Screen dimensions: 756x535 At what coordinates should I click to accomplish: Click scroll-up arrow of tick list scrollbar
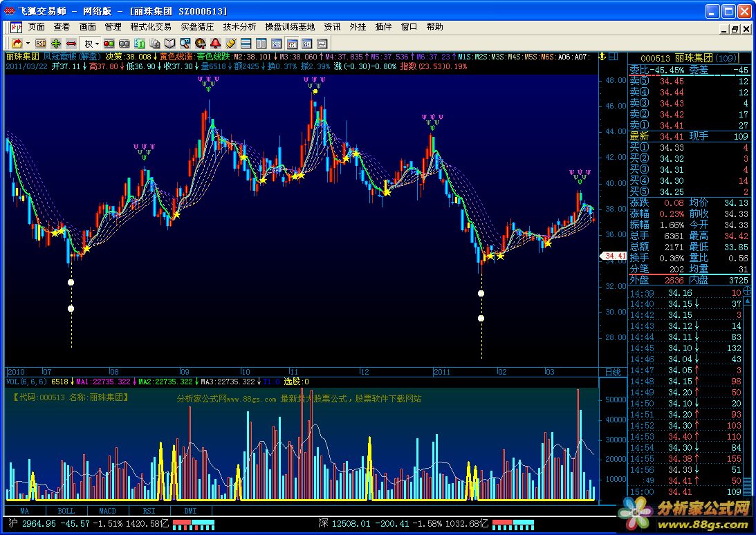[747, 301]
